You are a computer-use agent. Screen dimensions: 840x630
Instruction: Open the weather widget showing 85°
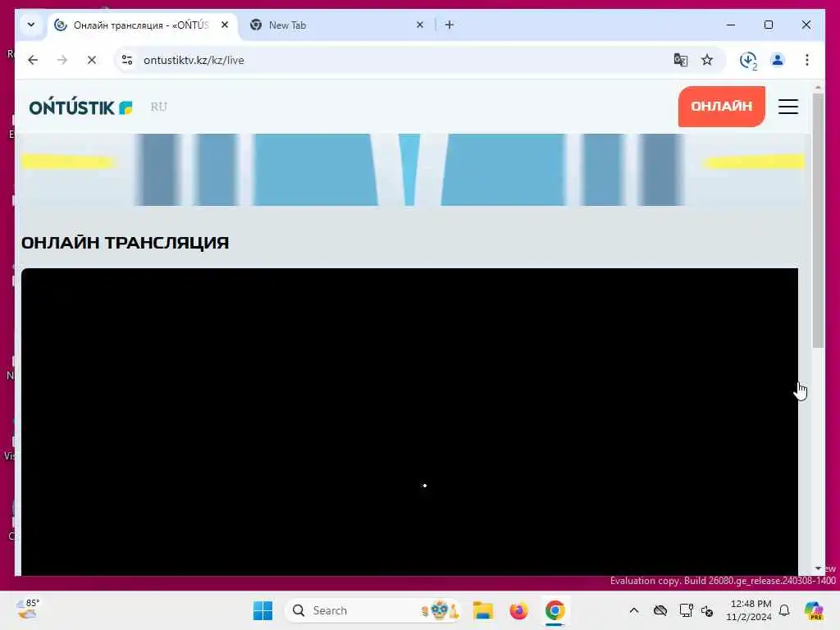28,609
